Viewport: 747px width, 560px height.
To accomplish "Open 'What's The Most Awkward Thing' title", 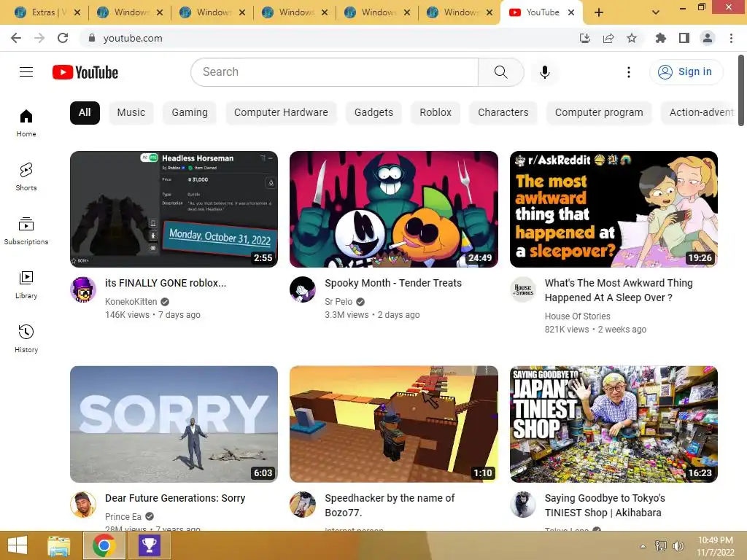I will point(619,290).
